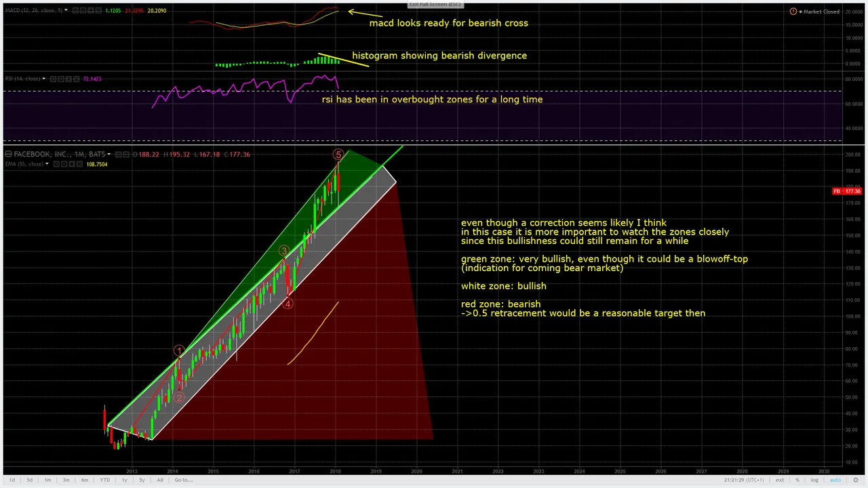This screenshot has width=868, height=488.
Task: Select the 'white zone: bullish' annotation text
Action: (x=504, y=286)
